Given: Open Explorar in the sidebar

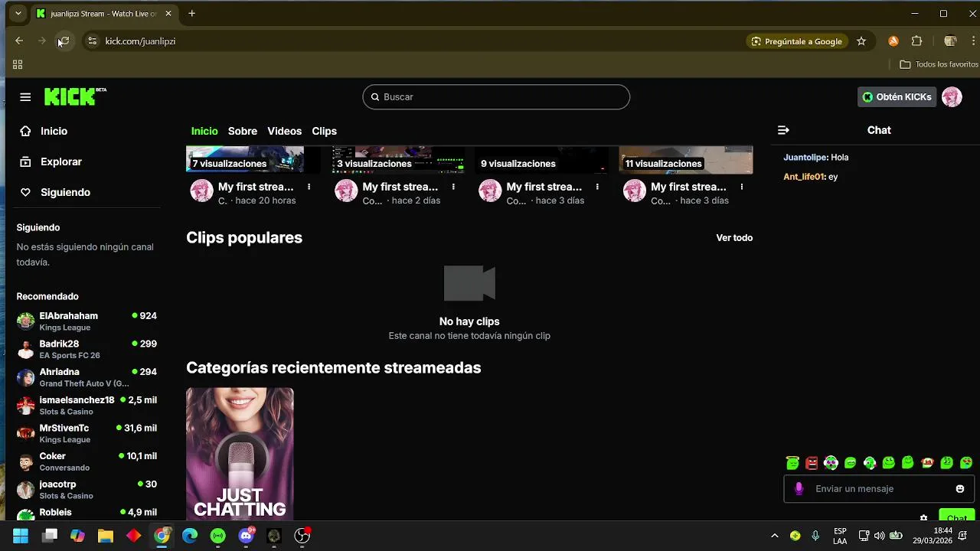Looking at the screenshot, I should (51, 161).
